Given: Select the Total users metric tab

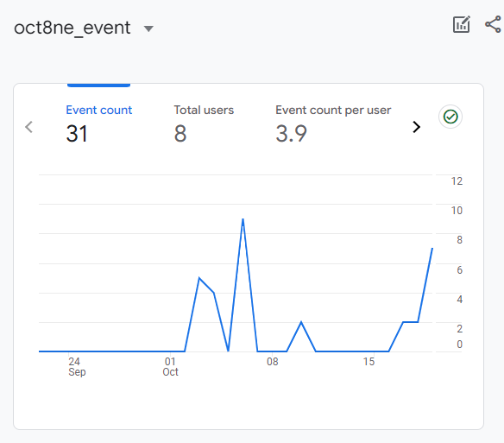Looking at the screenshot, I should click(x=204, y=110).
